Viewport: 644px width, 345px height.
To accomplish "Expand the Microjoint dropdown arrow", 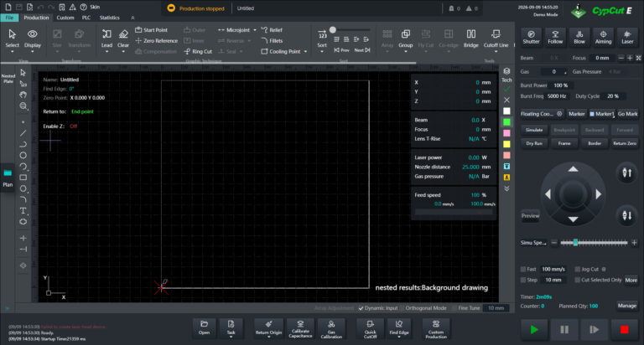I will pyautogui.click(x=255, y=30).
